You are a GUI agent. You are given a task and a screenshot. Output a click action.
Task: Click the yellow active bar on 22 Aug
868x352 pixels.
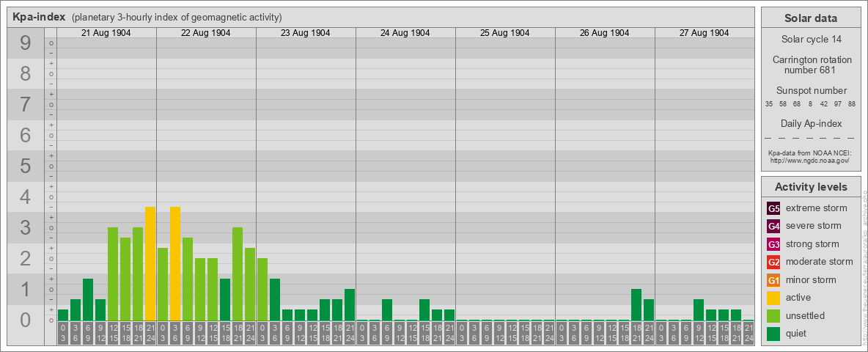click(175, 263)
